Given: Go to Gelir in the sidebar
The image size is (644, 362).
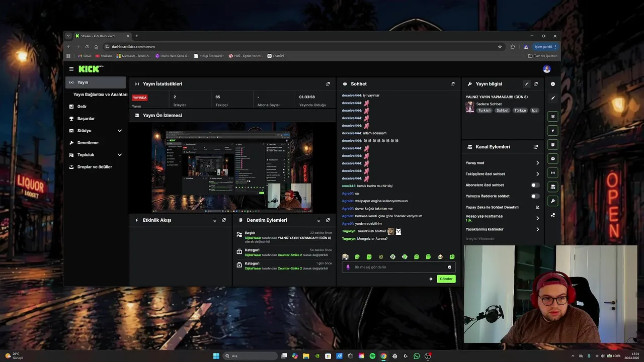Looking at the screenshot, I should 96,107.
